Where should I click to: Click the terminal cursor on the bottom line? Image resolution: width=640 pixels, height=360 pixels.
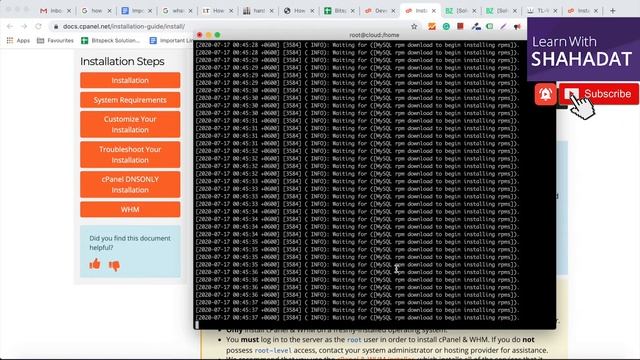point(197,325)
